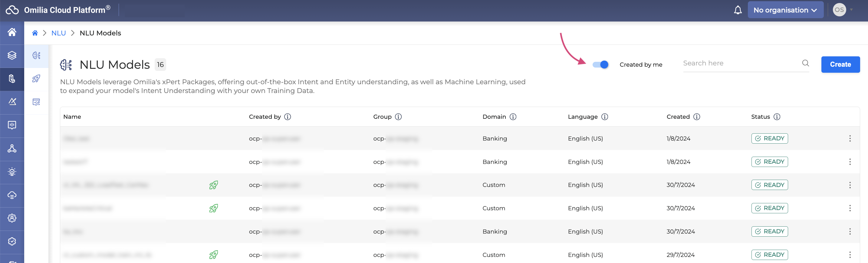Click English (US) in the 29/7/2024 row
The width and height of the screenshot is (868, 263).
585,255
